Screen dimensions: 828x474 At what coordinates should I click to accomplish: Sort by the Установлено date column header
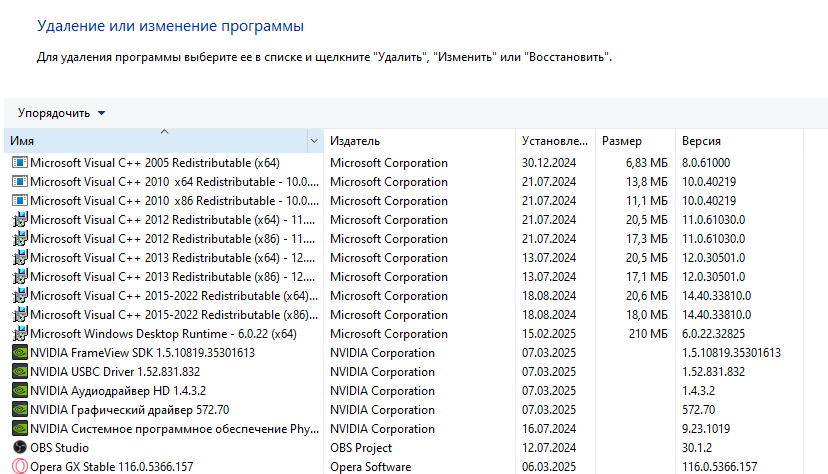556,141
